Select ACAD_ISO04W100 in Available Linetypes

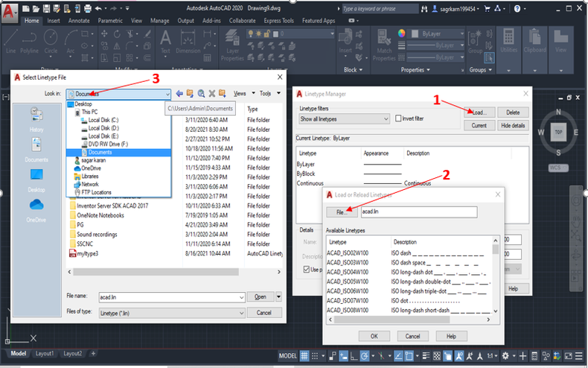pos(348,272)
